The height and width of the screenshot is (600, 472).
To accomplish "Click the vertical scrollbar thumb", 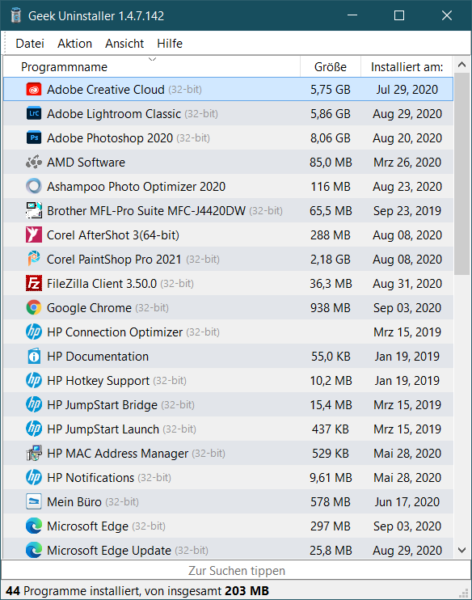I will [462, 173].
